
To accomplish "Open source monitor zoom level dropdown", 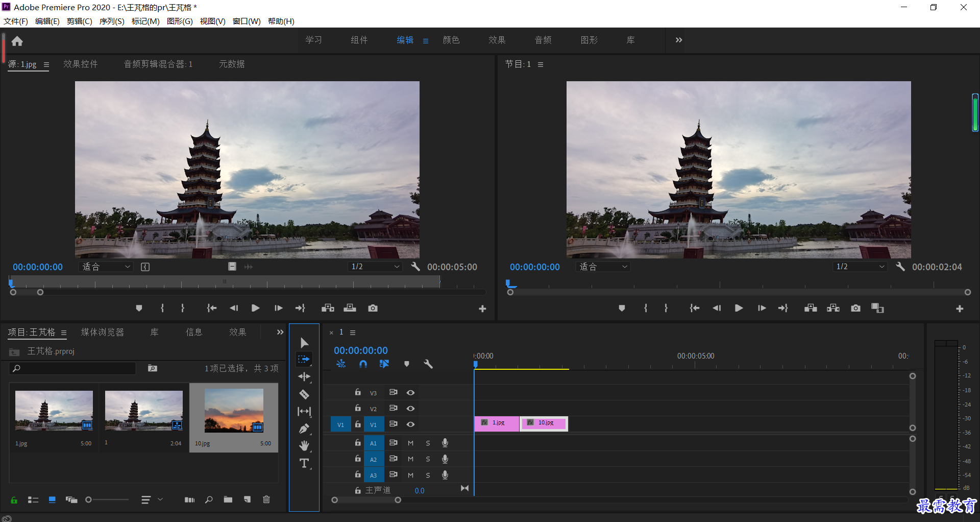I will click(106, 267).
